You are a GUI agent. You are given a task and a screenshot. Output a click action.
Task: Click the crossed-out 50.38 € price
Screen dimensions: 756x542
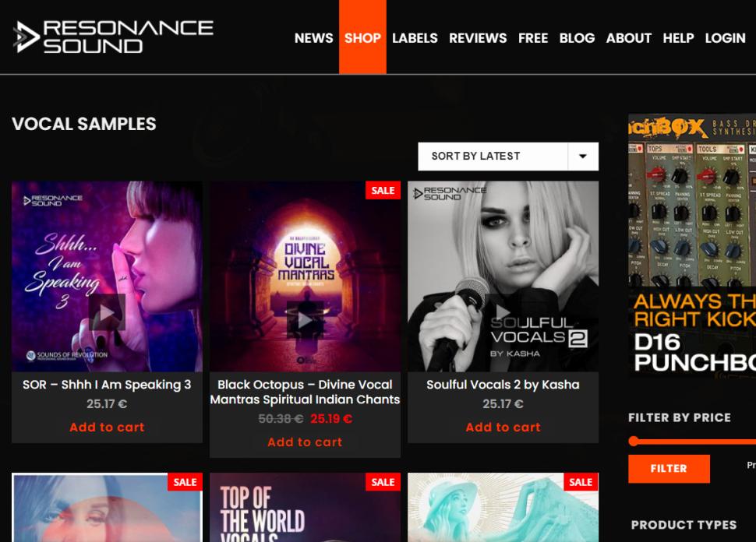281,419
